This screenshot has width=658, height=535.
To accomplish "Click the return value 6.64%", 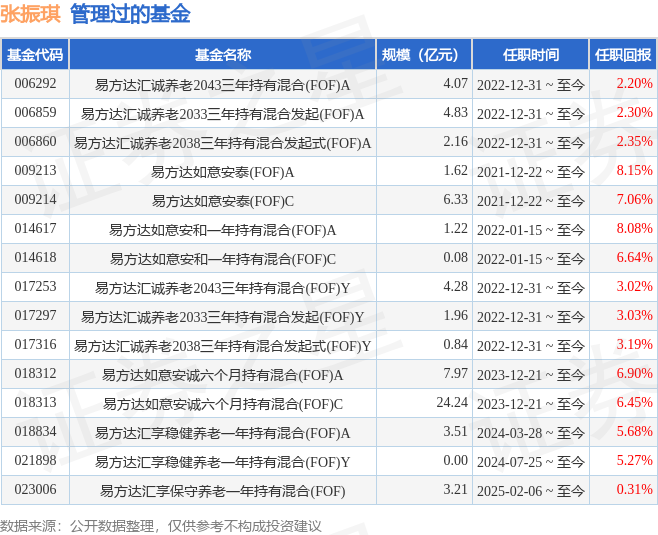I will tap(634, 257).
